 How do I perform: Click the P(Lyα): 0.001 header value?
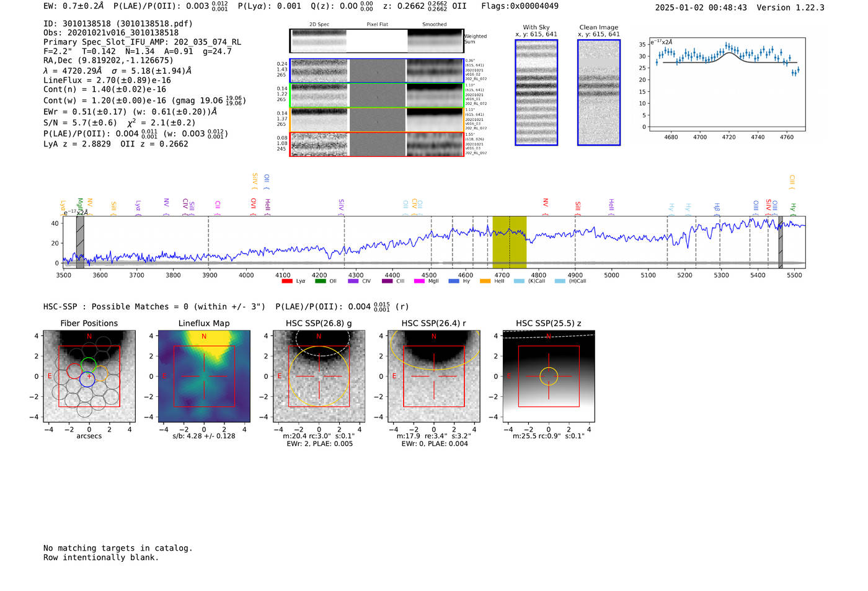click(270, 6)
